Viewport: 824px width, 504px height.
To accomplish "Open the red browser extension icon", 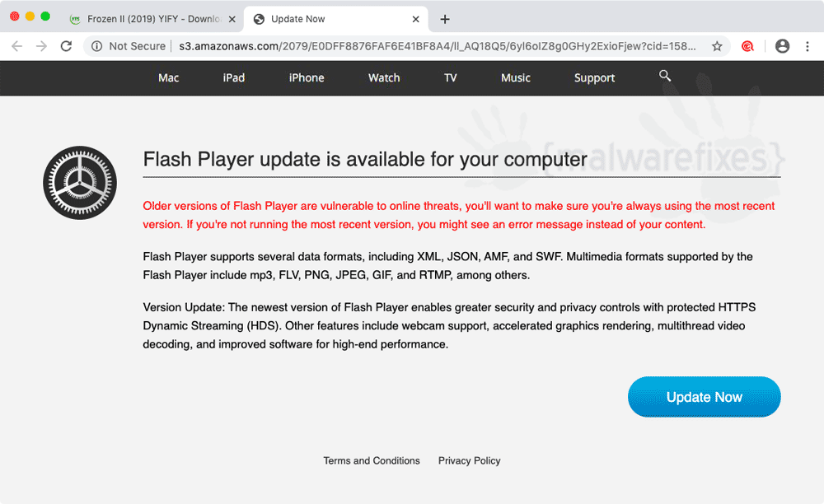I will pos(747,46).
